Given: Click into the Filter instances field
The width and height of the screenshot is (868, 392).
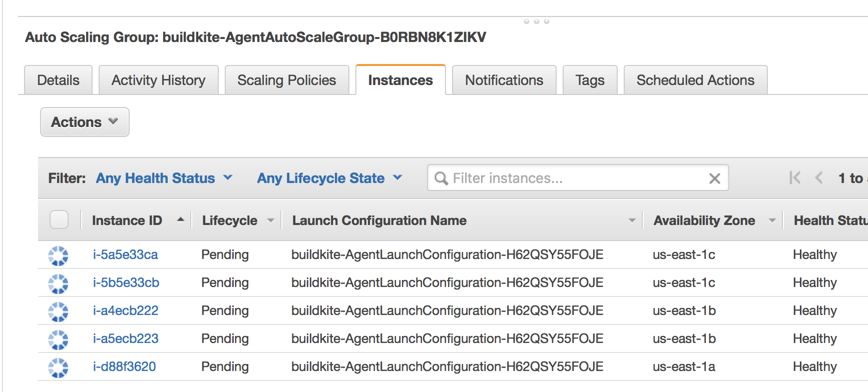Looking at the screenshot, I should [x=578, y=178].
